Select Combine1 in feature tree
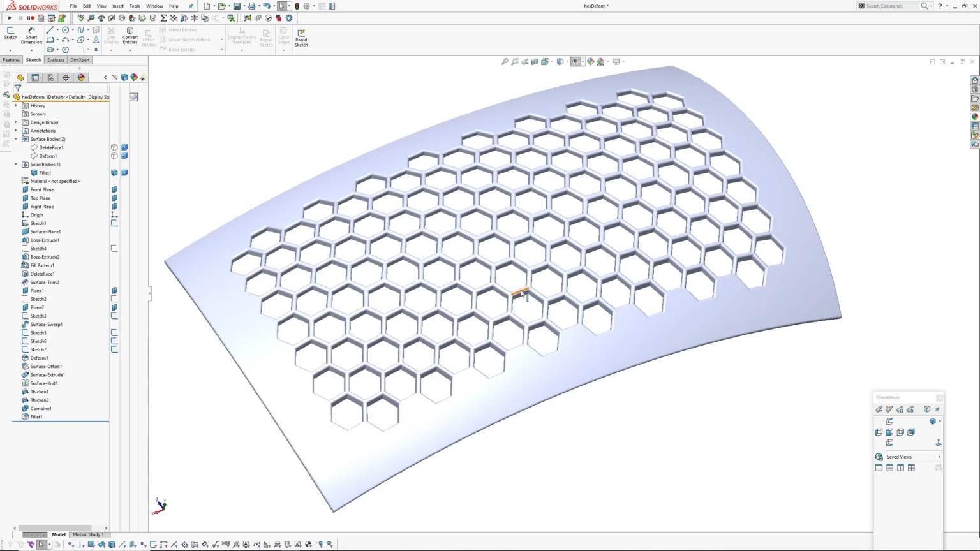 pos(41,408)
